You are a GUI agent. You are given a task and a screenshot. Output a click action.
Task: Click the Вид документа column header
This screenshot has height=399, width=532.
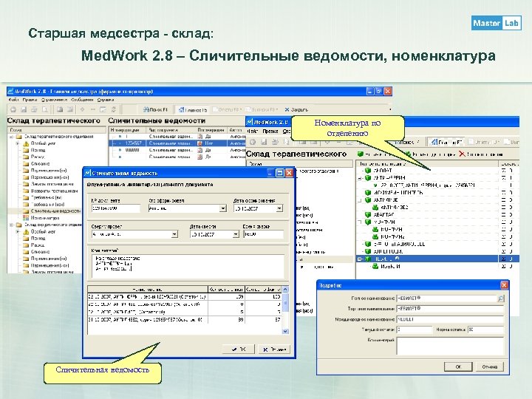coord(171,130)
